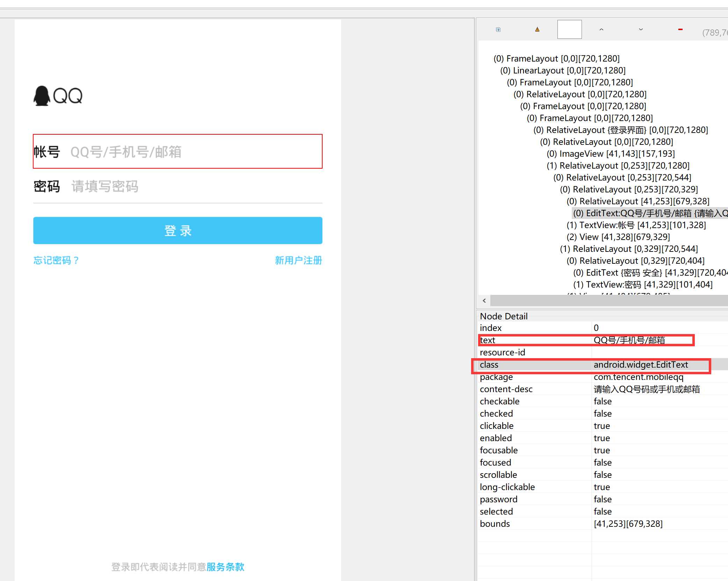Click the long-clickable row label
The height and width of the screenshot is (581, 728).
click(x=507, y=487)
